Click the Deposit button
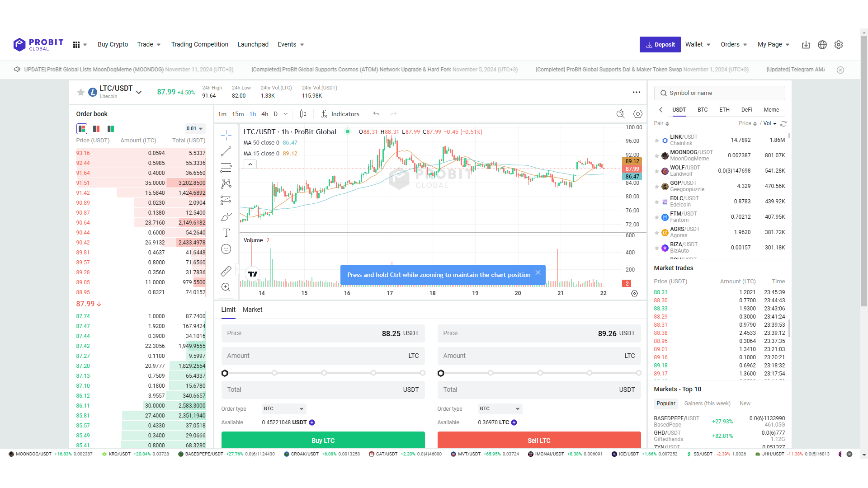This screenshot has height=488, width=868. click(660, 44)
